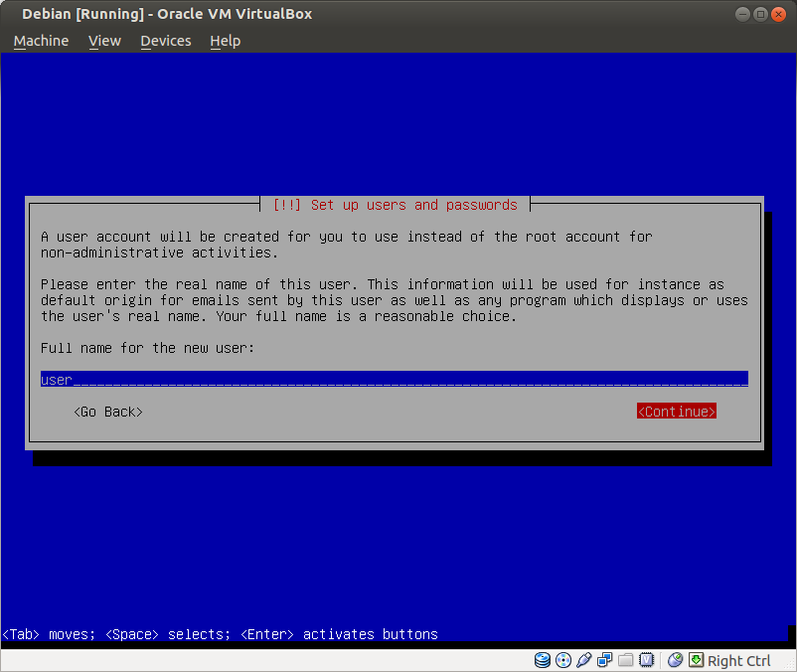Click the full name input field
The height and width of the screenshot is (672, 797).
pos(394,379)
